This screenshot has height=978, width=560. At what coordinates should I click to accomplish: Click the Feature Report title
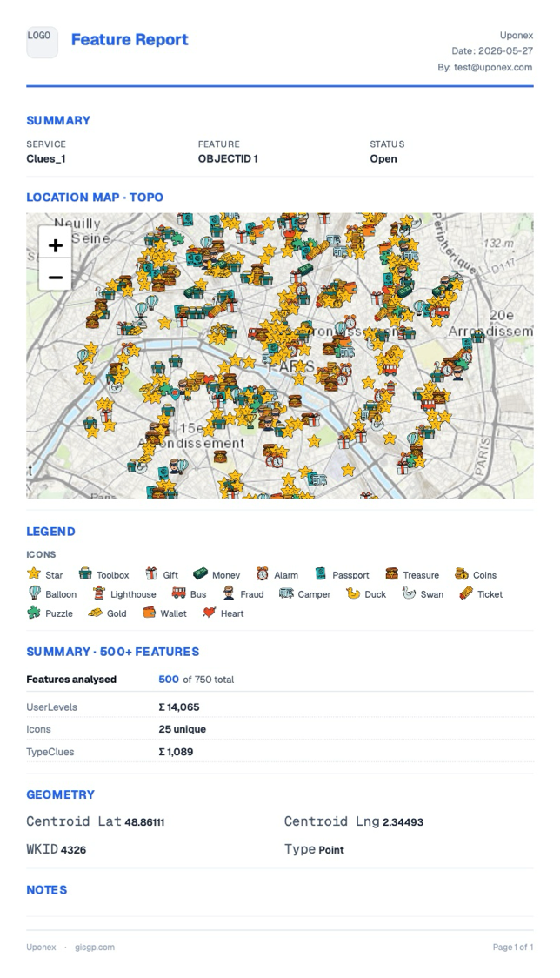(130, 39)
